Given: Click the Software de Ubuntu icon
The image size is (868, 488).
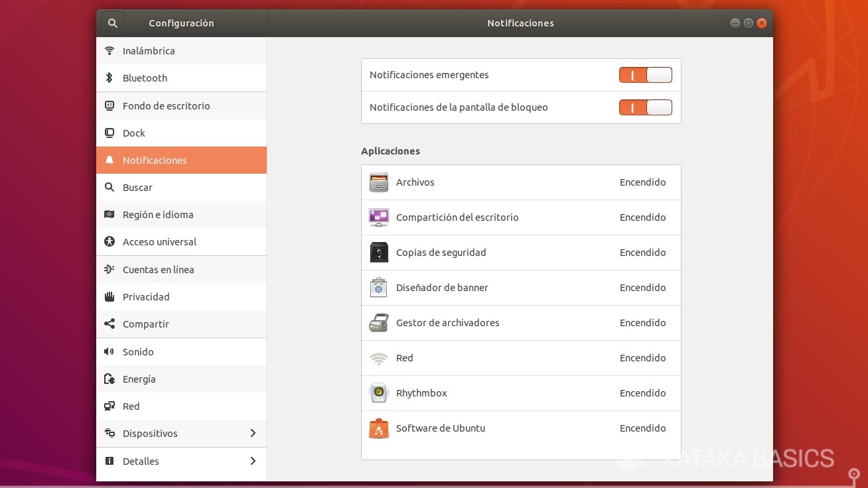Looking at the screenshot, I should pyautogui.click(x=378, y=428).
